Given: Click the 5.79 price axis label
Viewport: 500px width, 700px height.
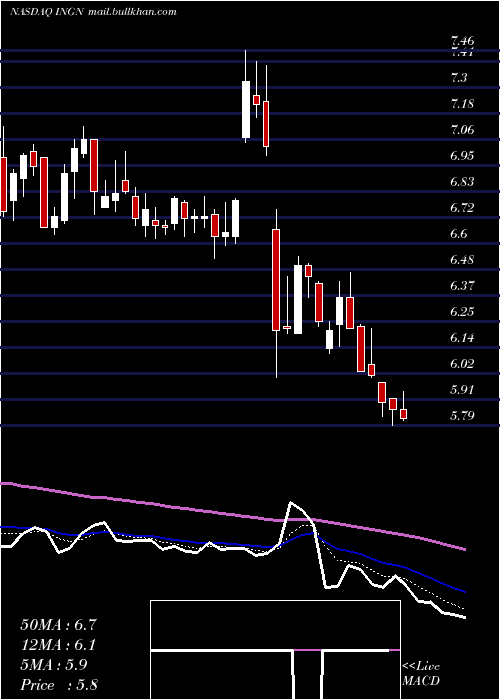Looking at the screenshot, I should [462, 416].
